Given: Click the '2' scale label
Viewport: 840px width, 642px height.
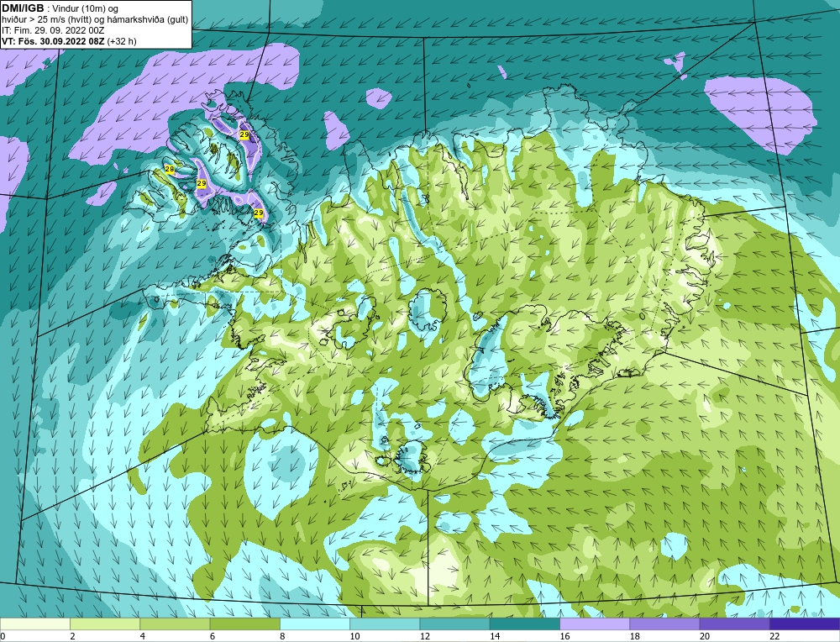Looking at the screenshot, I should coord(72,636).
